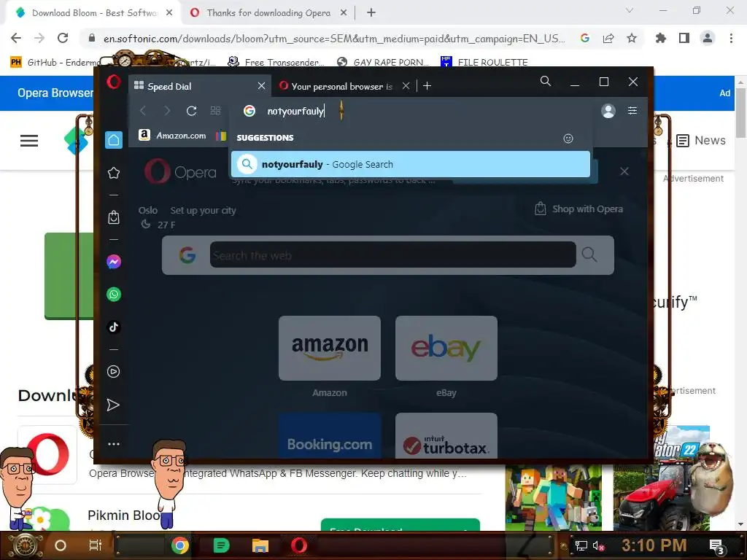Image resolution: width=747 pixels, height=560 pixels.
Task: Open Opera Easy Setup sliders icon
Action: (632, 111)
